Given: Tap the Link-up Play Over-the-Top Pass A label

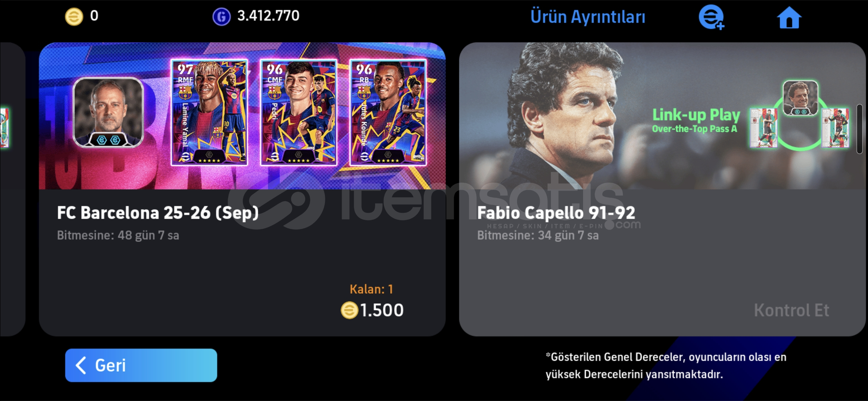Looking at the screenshot, I should coord(696,120).
